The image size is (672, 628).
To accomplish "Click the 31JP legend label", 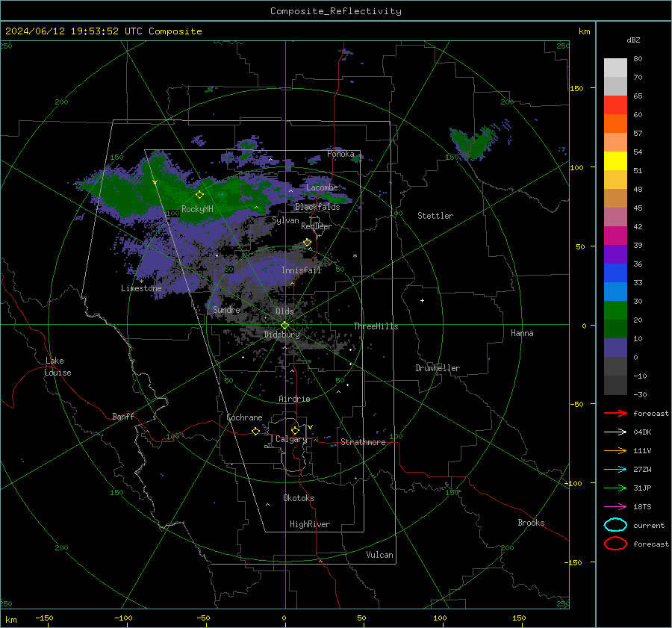I will click(x=642, y=488).
